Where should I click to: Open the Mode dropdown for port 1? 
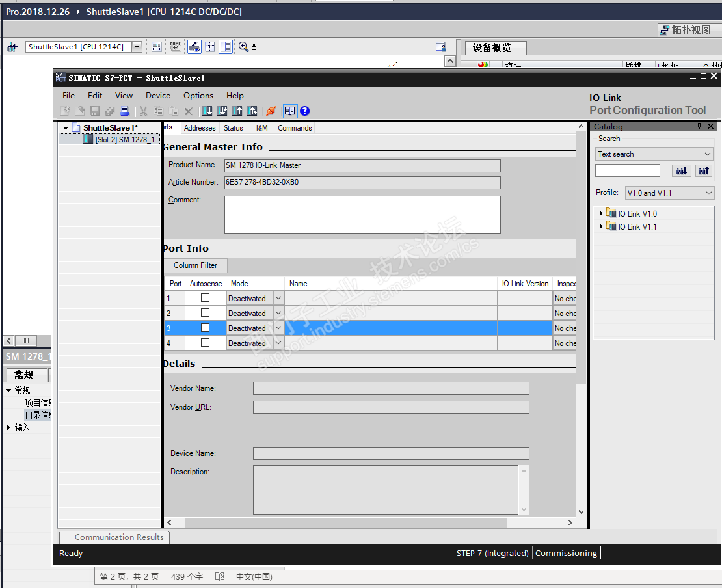coord(278,298)
